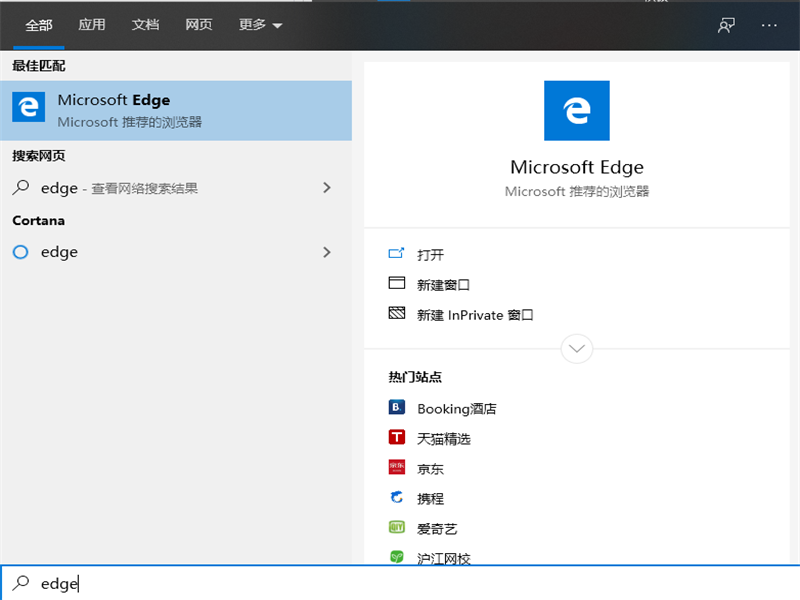Click the 爱奇艺 site icon

397,527
